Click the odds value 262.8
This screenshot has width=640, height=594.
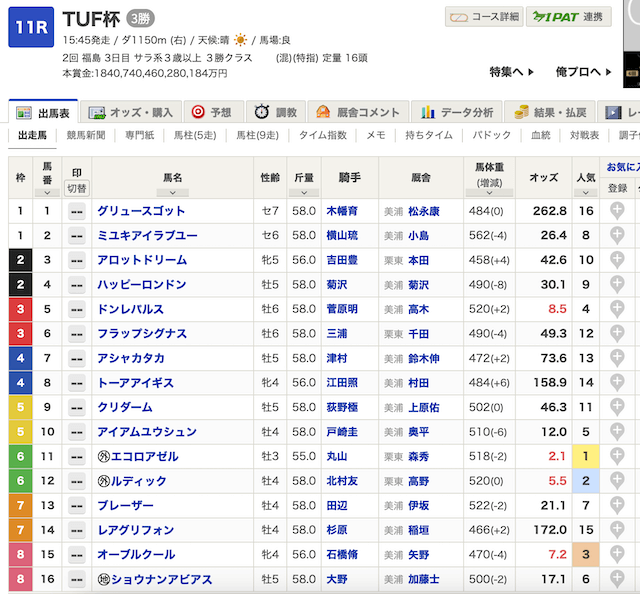pyautogui.click(x=549, y=211)
